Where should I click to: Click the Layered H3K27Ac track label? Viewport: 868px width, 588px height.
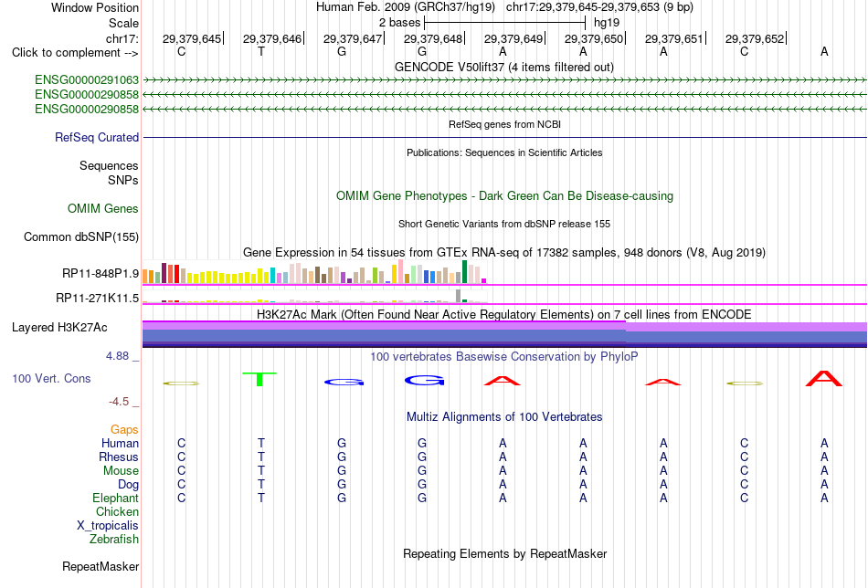tap(59, 328)
